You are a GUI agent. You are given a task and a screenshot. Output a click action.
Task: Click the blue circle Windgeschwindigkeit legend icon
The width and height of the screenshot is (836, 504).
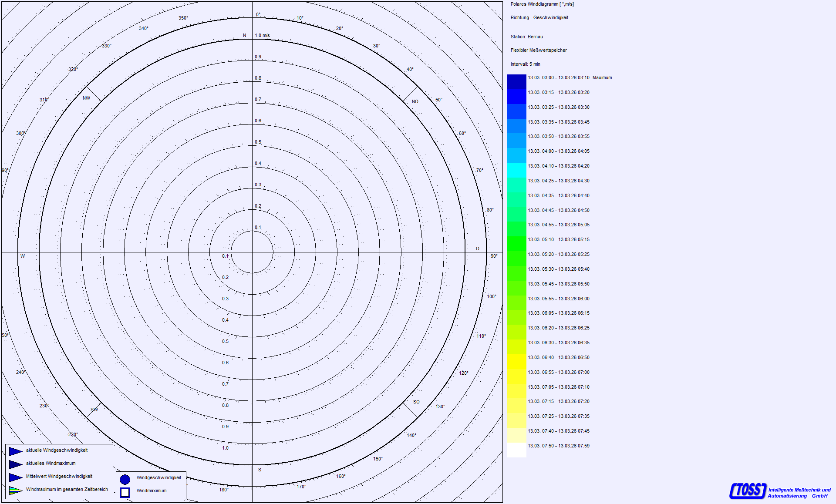(125, 479)
